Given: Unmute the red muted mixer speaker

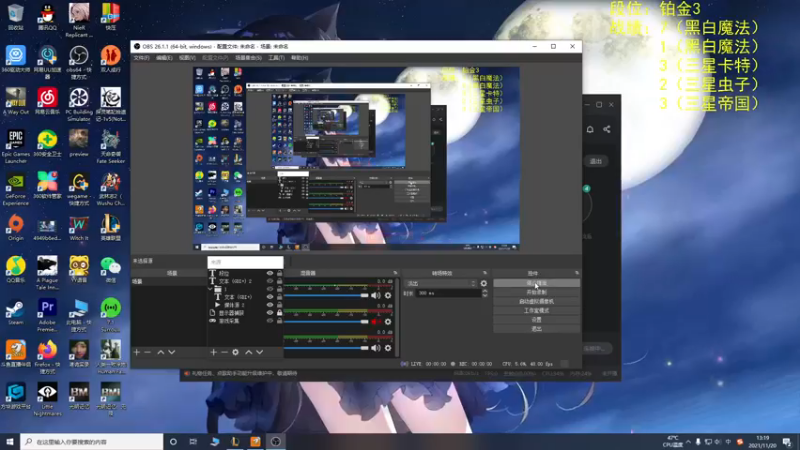Looking at the screenshot, I should click(376, 322).
